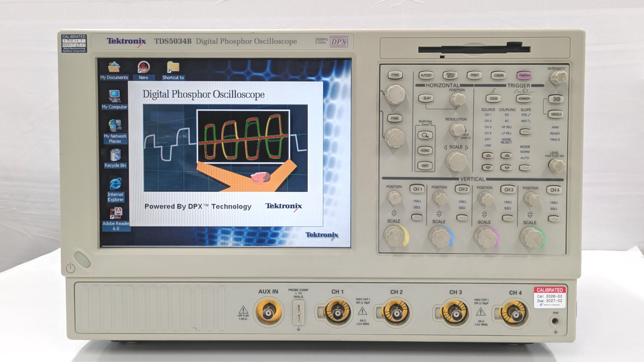This screenshot has height=362, width=644.
Task: Click the GND ground jack
Action: pos(555,321)
